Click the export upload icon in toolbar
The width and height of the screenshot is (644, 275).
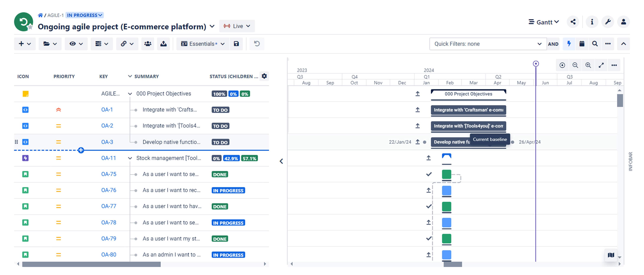click(163, 44)
